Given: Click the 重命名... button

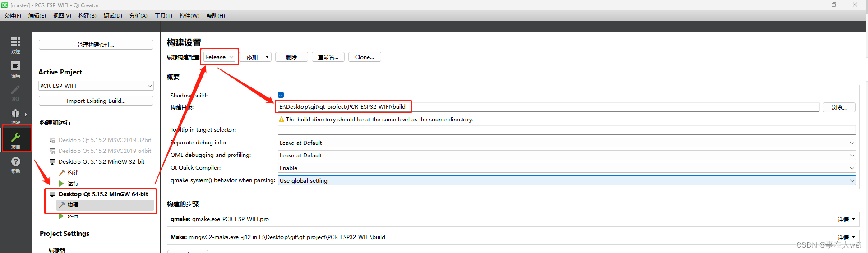Looking at the screenshot, I should [328, 57].
